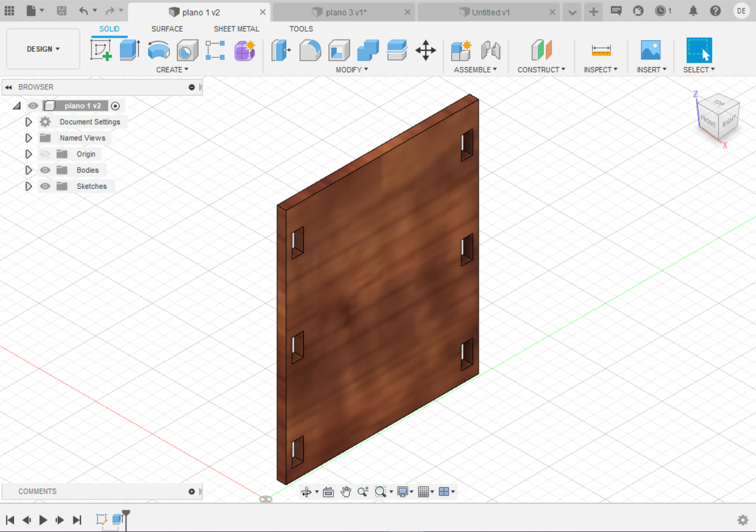Expand the Bodies tree node
Viewport: 756px width, 532px height.
point(28,170)
